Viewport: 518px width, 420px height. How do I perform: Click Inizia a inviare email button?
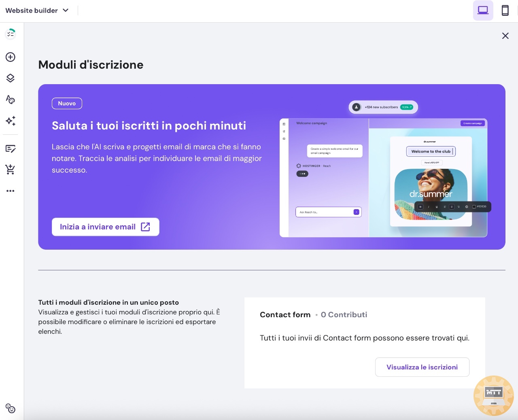click(106, 227)
